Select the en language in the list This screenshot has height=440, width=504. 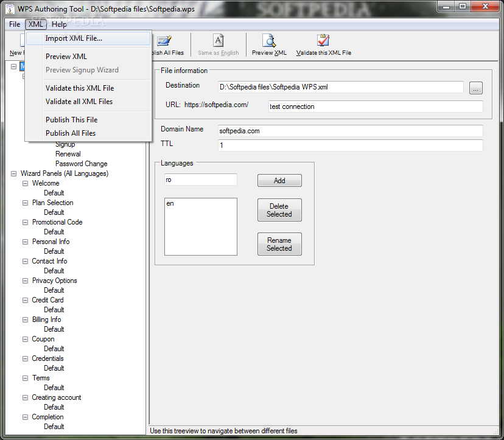point(170,203)
